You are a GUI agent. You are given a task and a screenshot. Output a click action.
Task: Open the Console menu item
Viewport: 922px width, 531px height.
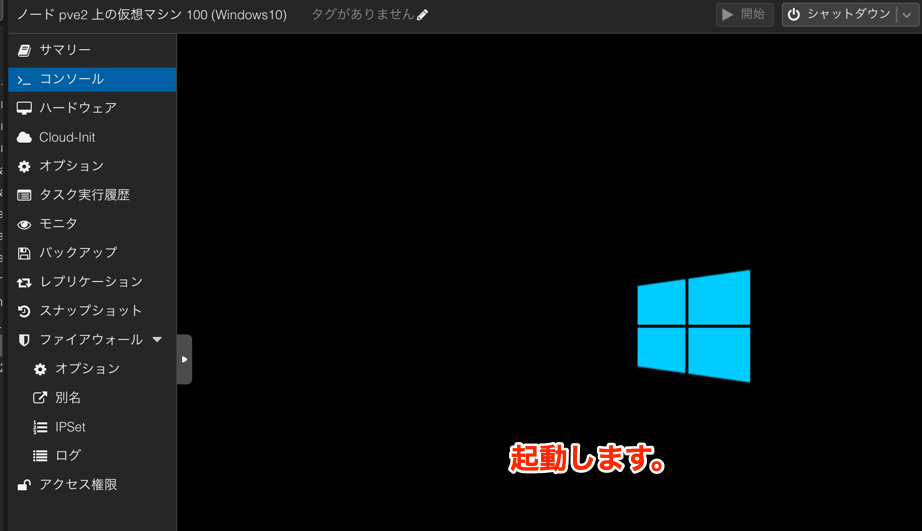pos(71,79)
